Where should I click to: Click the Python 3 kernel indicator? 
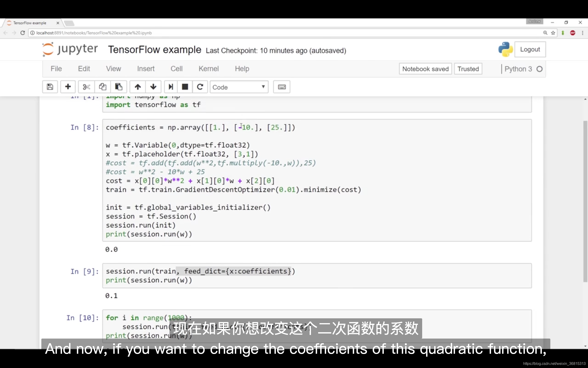coord(518,69)
